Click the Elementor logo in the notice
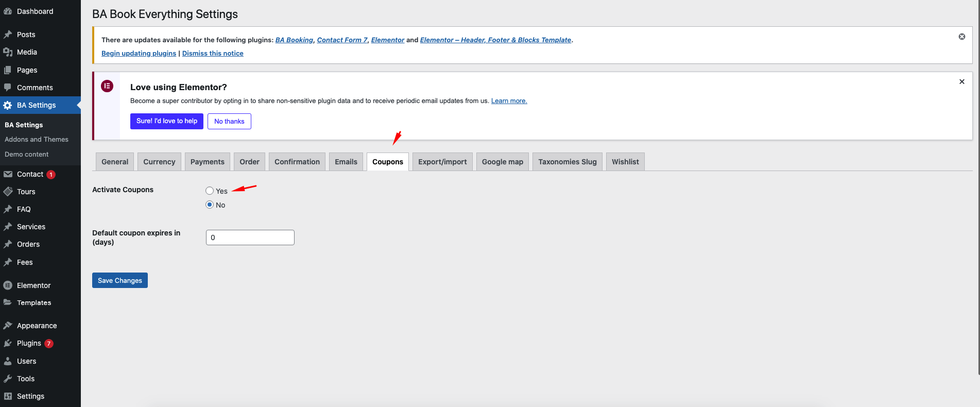 coord(107,86)
